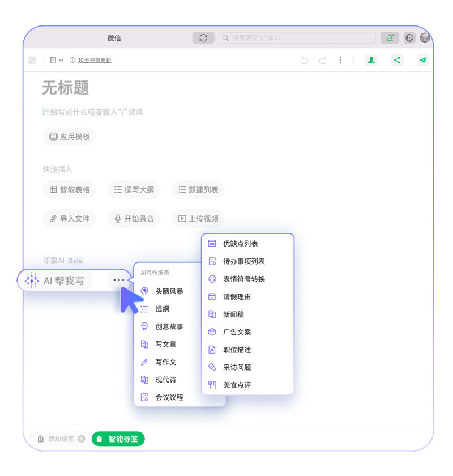The width and height of the screenshot is (453, 476).
Task: Click the undo arrow icon
Action: (x=305, y=60)
